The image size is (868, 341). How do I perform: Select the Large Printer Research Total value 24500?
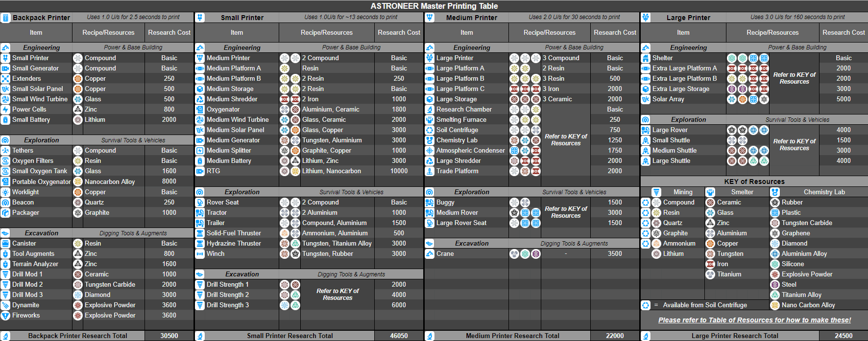843,336
